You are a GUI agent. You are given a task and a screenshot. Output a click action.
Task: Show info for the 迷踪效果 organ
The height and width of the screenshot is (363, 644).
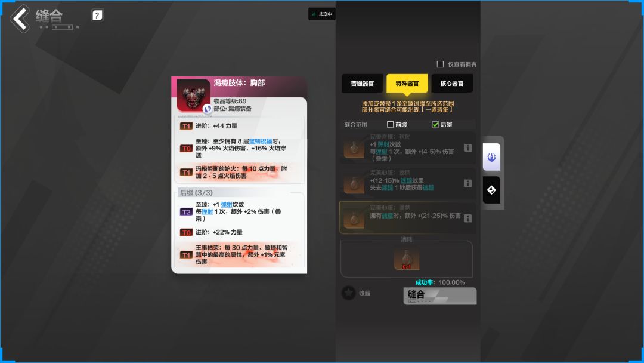(x=467, y=183)
